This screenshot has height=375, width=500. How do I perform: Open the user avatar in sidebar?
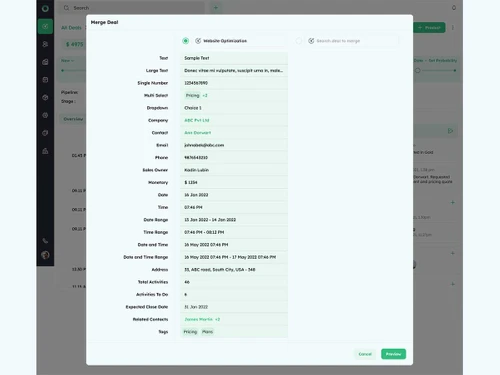45,255
